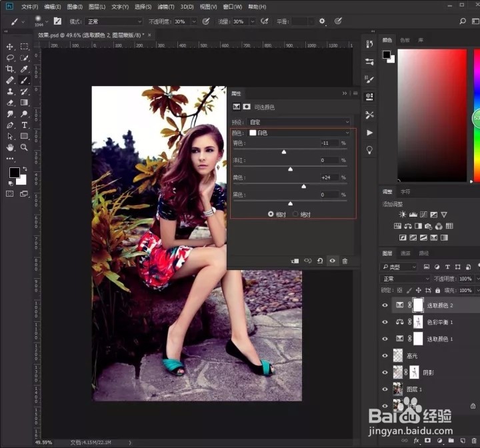Click the 黄色 slider handle
The height and width of the screenshot is (448, 480).
pyautogui.click(x=304, y=186)
